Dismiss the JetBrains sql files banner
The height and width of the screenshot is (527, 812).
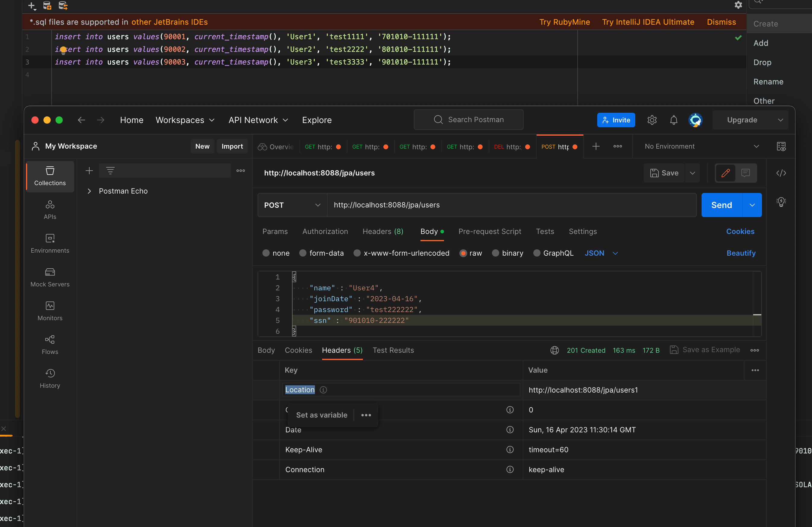pos(721,22)
